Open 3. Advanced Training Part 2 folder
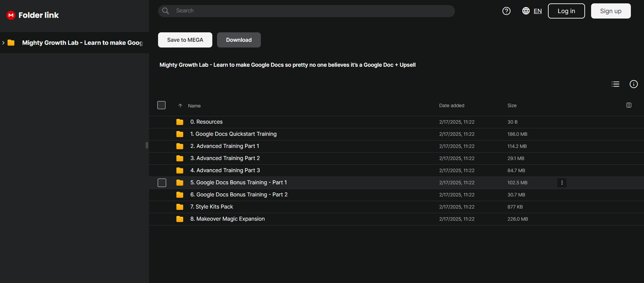644x283 pixels. tap(225, 158)
